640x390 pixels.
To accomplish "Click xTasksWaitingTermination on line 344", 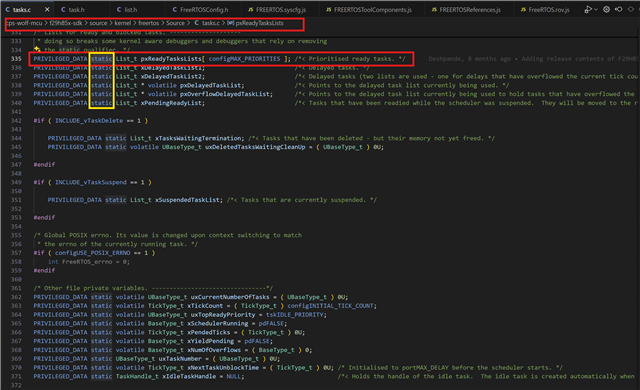I will (x=199, y=138).
